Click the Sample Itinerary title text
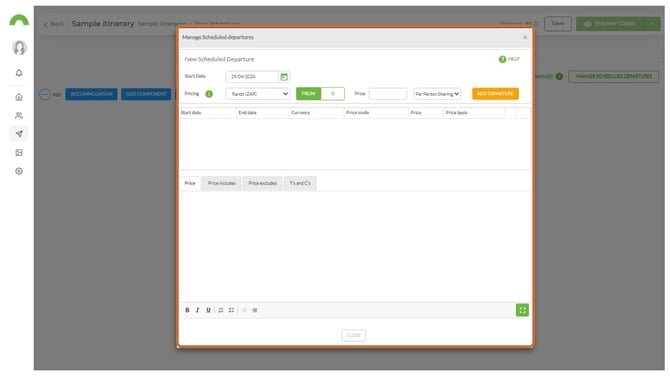Viewport: 670px width, 385px height. click(103, 24)
